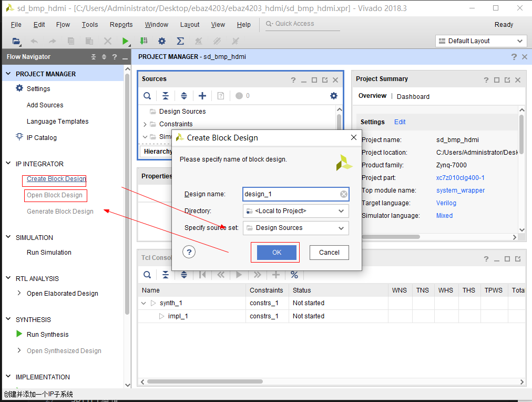532x402 pixels.
Task: Expand the Constraints folder in Sources
Action: [x=145, y=124]
